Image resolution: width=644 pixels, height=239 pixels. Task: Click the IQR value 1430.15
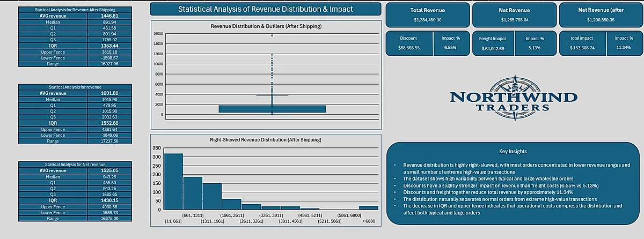[109, 200]
